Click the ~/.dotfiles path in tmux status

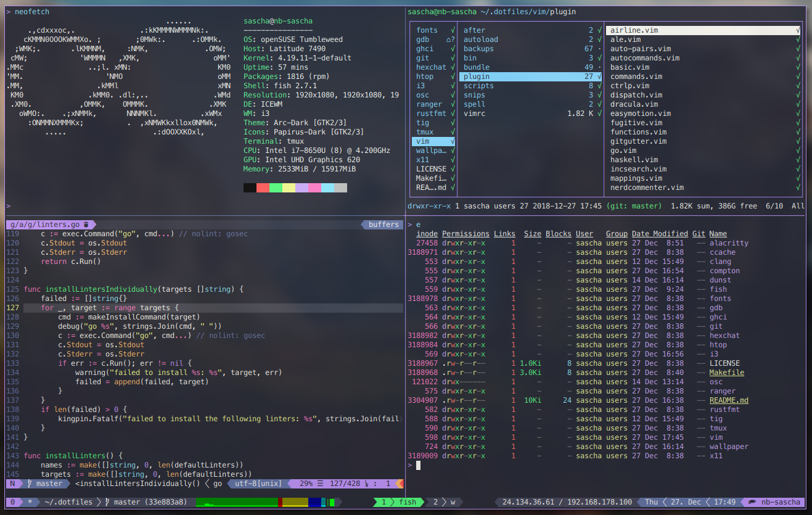tap(68, 502)
